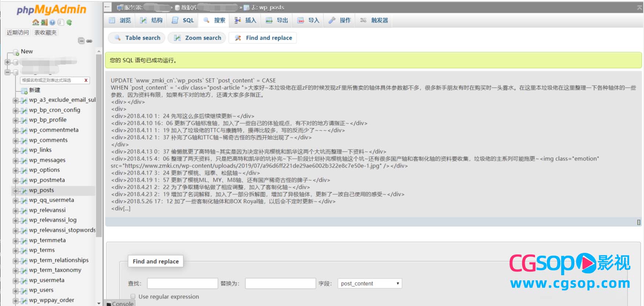644x306 pixels.
Task: Open the 插入 Insert tab
Action: [x=245, y=20]
